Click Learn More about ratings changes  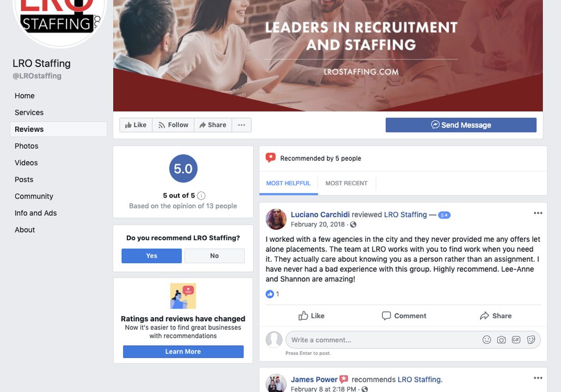(183, 352)
